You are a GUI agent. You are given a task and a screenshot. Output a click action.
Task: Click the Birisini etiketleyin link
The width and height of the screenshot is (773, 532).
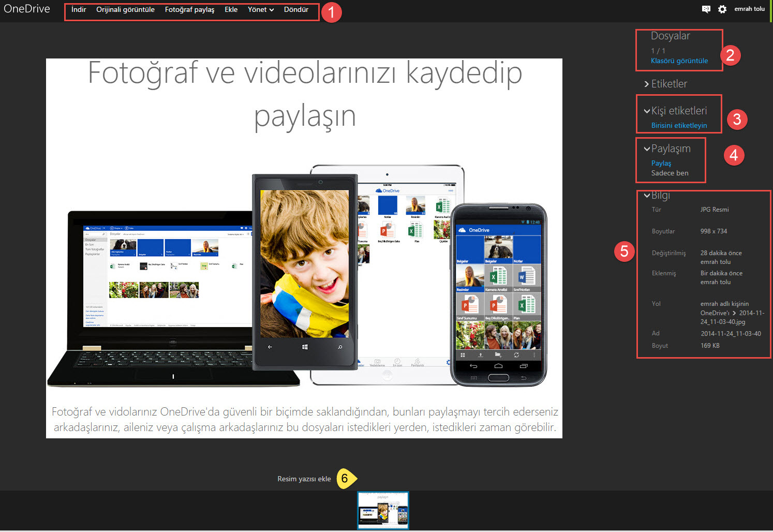679,125
